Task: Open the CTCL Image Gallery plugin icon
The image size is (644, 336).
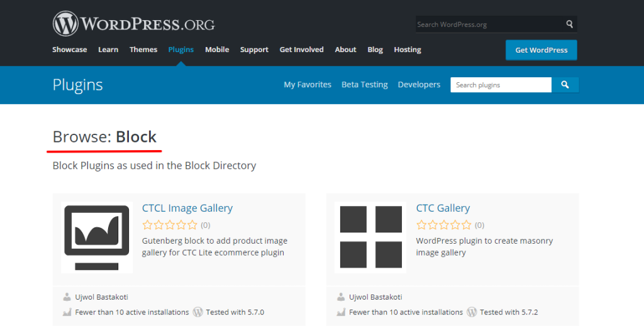Action: point(97,237)
